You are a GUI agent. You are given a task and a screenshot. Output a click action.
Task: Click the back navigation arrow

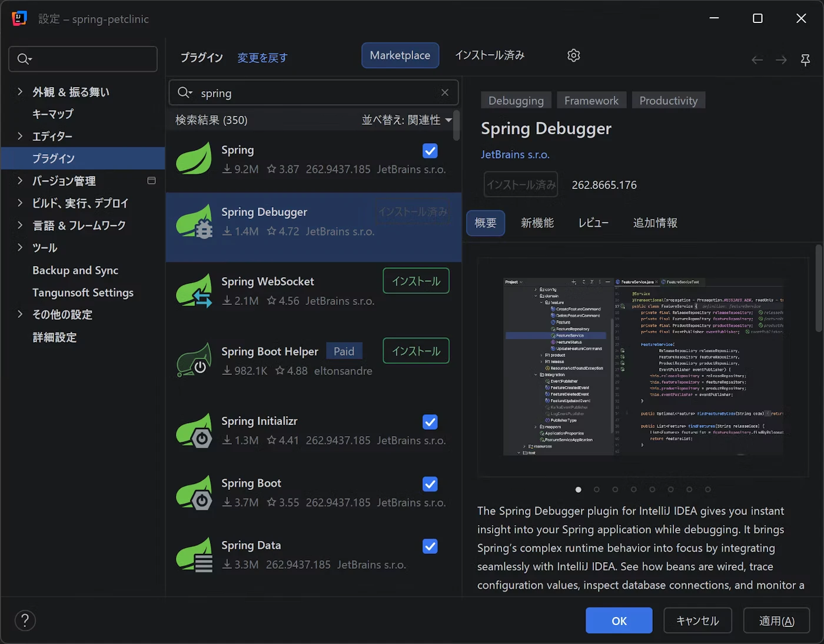[757, 60]
